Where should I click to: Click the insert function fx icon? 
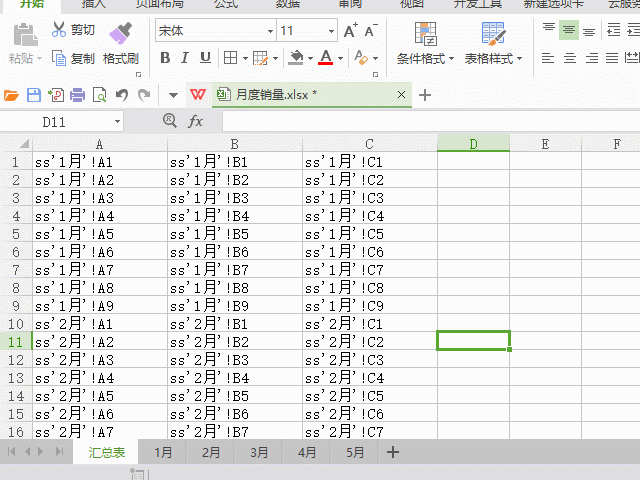[x=196, y=121]
